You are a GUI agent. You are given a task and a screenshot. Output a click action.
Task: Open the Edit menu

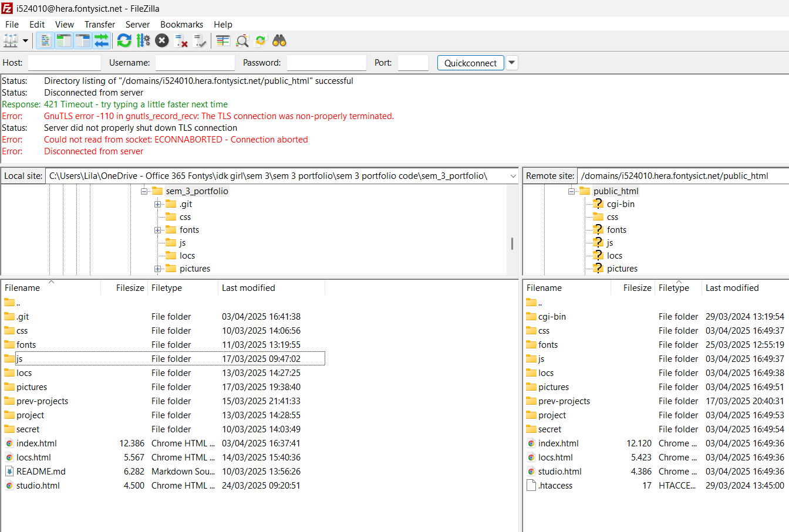37,25
